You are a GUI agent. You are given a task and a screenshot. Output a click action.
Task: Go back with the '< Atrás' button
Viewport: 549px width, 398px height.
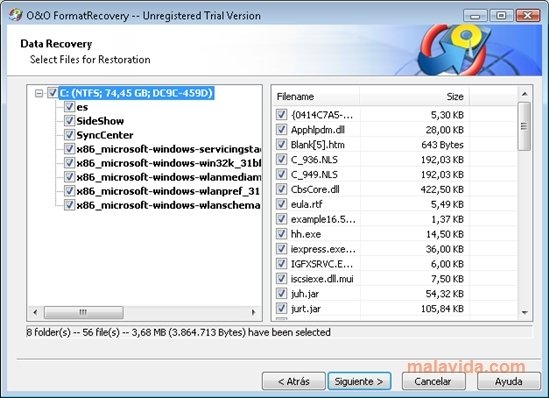[x=294, y=381]
